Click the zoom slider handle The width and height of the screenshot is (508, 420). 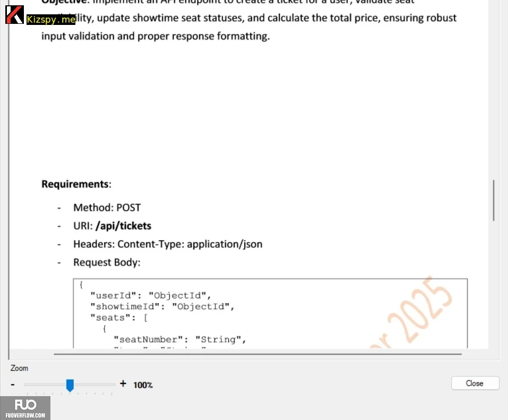70,385
